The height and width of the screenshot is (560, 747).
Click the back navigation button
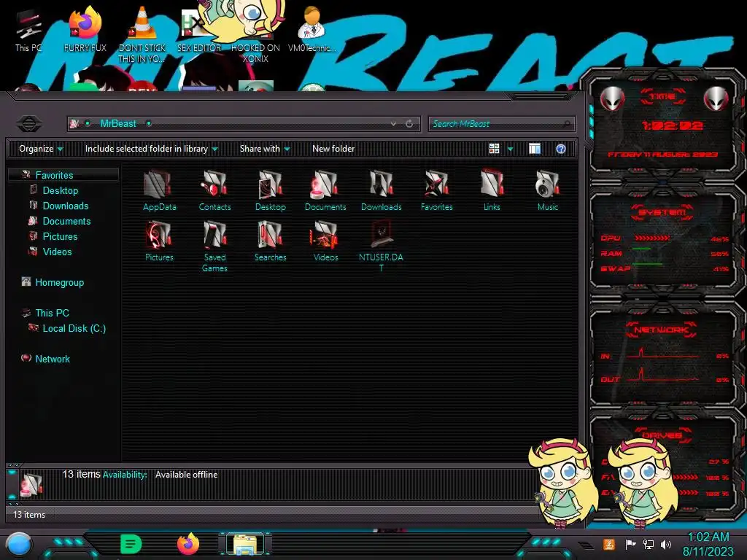tap(29, 124)
